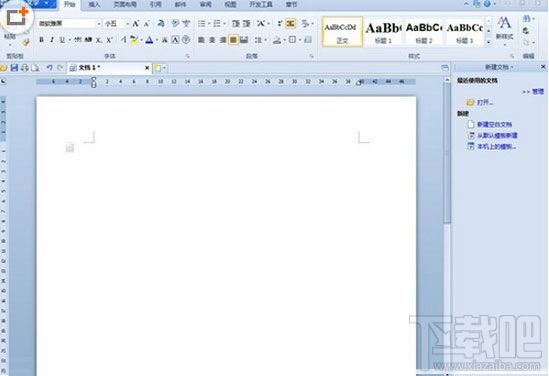Open the borders dropdown arrow

(x=300, y=40)
